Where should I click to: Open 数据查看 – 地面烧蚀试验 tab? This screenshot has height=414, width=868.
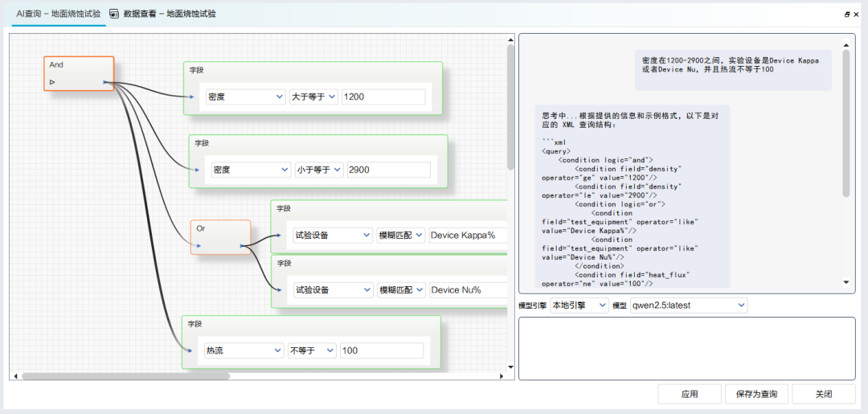click(x=162, y=14)
